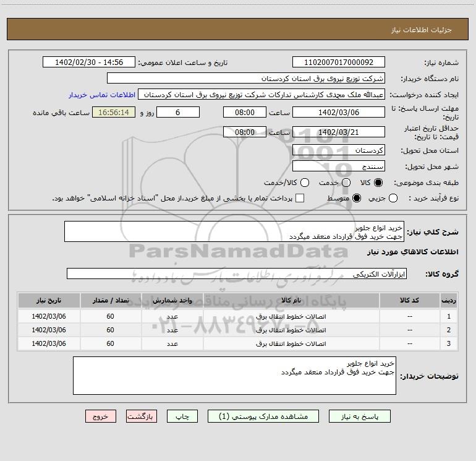Image resolution: width=476 pixels, height=461 pixels.
Task: Select the خدمت radio button
Action: 346,183
